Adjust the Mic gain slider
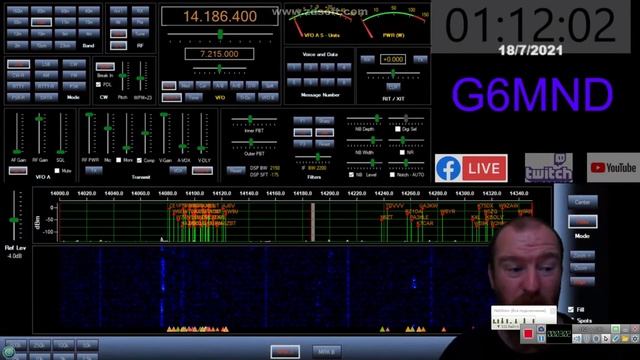Image resolution: width=640 pixels, height=360 pixels. pos(108,133)
